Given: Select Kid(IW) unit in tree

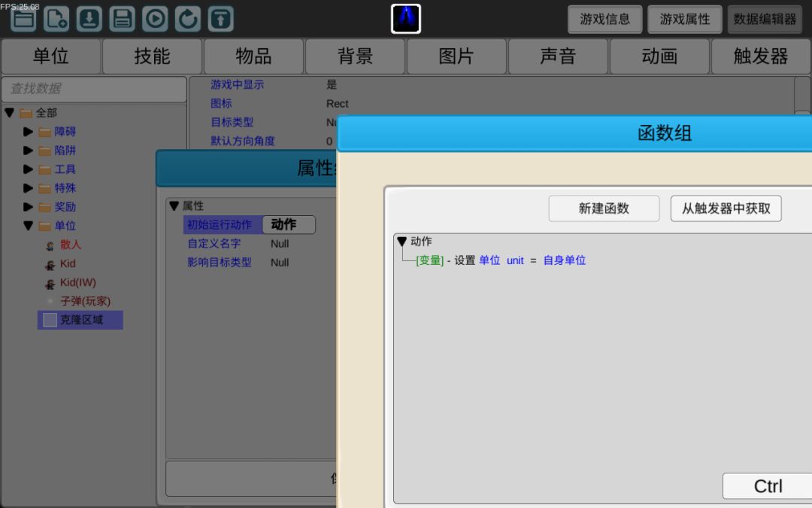Looking at the screenshot, I should pyautogui.click(x=78, y=282).
